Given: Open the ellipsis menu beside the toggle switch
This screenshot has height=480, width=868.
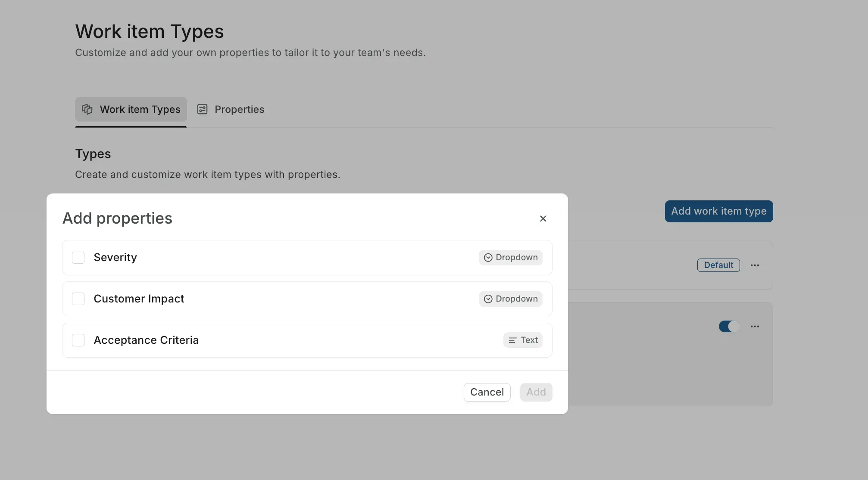Looking at the screenshot, I should (755, 326).
